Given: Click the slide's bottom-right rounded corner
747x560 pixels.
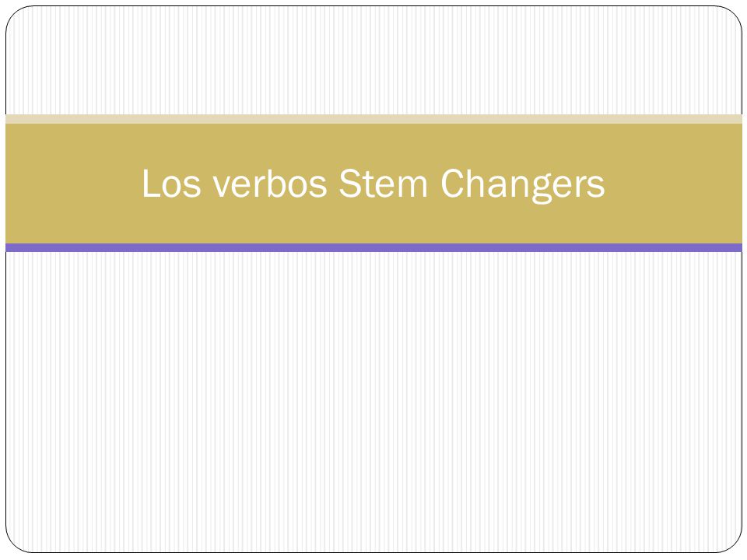Looking at the screenshot, I should tap(732, 543).
